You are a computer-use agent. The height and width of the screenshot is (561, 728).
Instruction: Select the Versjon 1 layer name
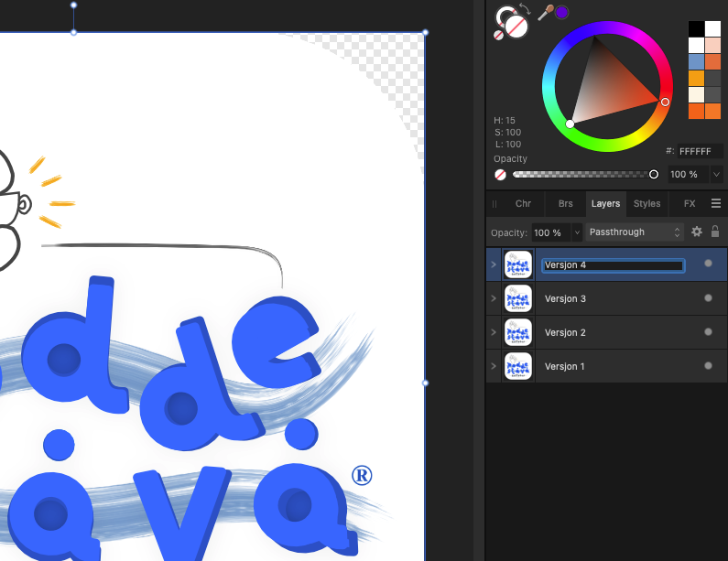(x=565, y=366)
